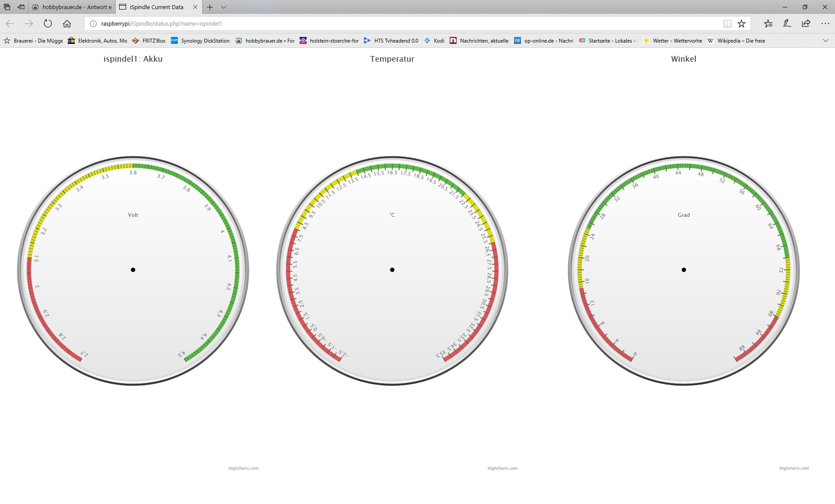Click the share page icon
Screen dimensions: 835x504
click(806, 23)
